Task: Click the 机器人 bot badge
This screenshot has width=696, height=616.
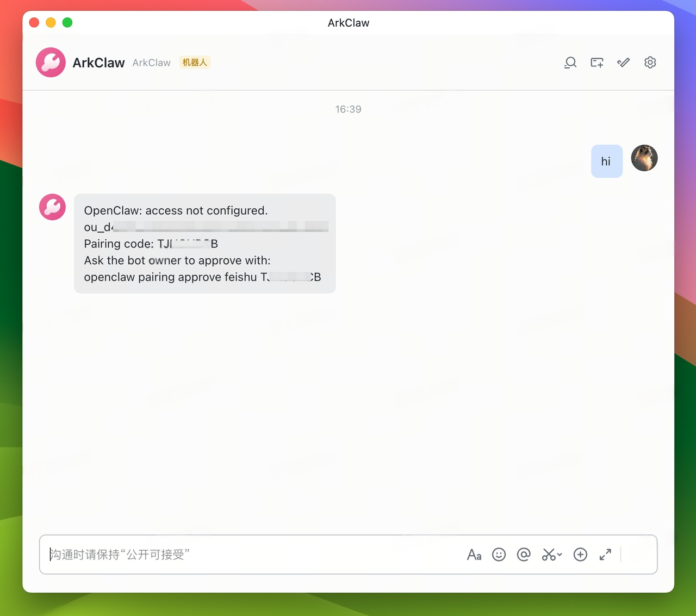Action: click(x=195, y=62)
